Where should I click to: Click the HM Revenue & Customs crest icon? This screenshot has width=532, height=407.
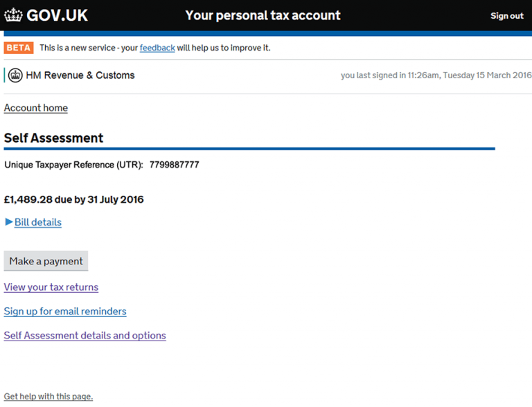point(15,75)
